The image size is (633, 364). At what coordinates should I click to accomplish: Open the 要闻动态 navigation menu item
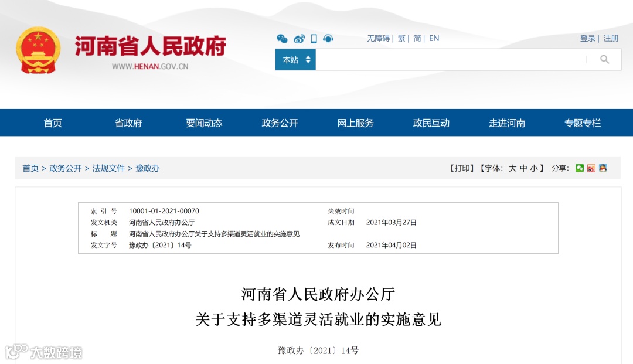(x=204, y=123)
